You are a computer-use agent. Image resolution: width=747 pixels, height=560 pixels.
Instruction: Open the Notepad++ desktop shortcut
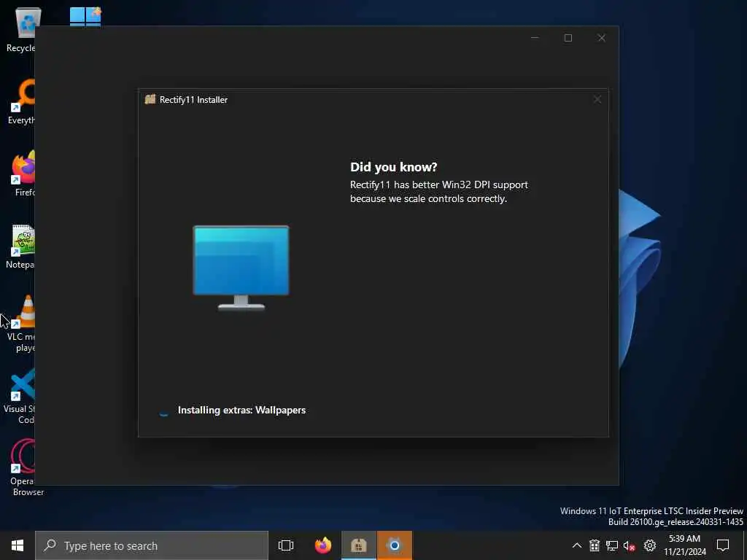[21, 246]
